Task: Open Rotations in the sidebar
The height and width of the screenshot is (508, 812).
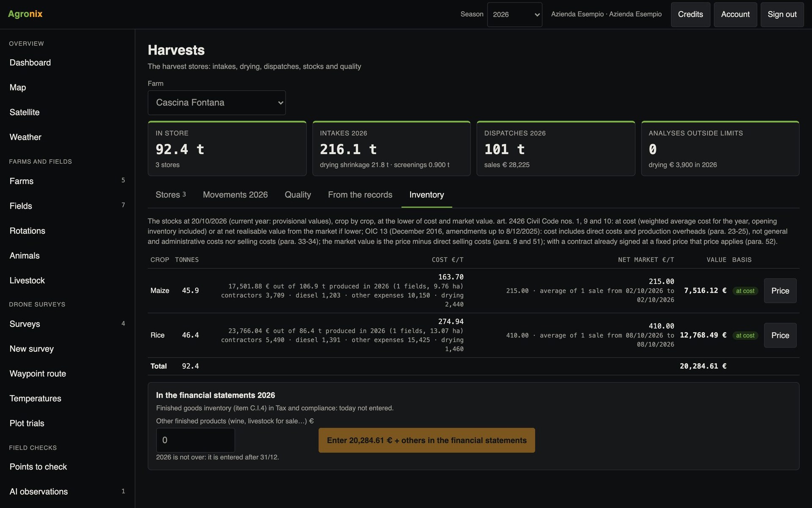Action: coord(67,231)
